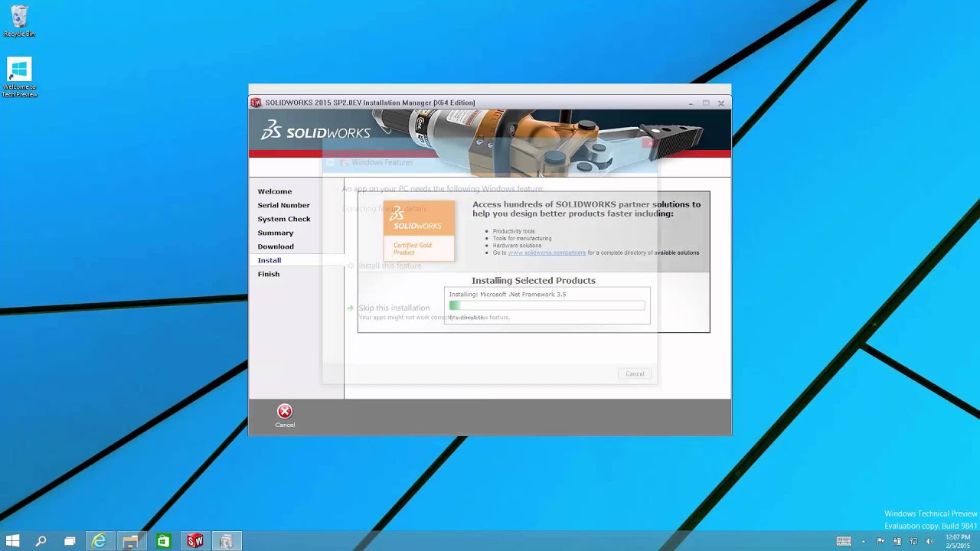Open the Store app from taskbar

pyautogui.click(x=163, y=541)
